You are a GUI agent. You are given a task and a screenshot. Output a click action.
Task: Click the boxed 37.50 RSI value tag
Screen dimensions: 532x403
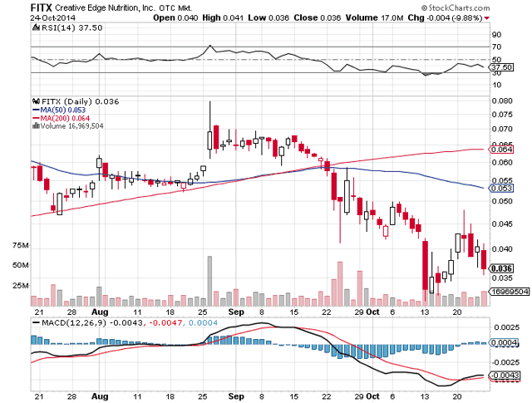(502, 67)
